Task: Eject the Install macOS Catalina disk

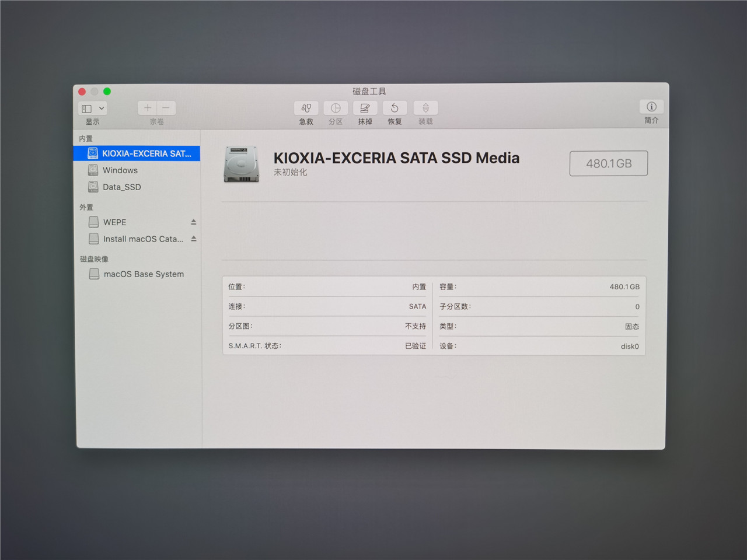Action: [193, 239]
